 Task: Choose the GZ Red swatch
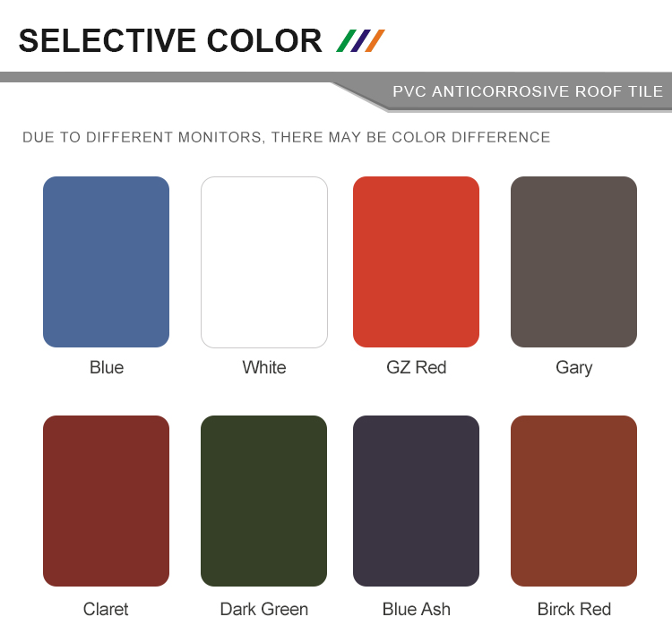coord(416,261)
